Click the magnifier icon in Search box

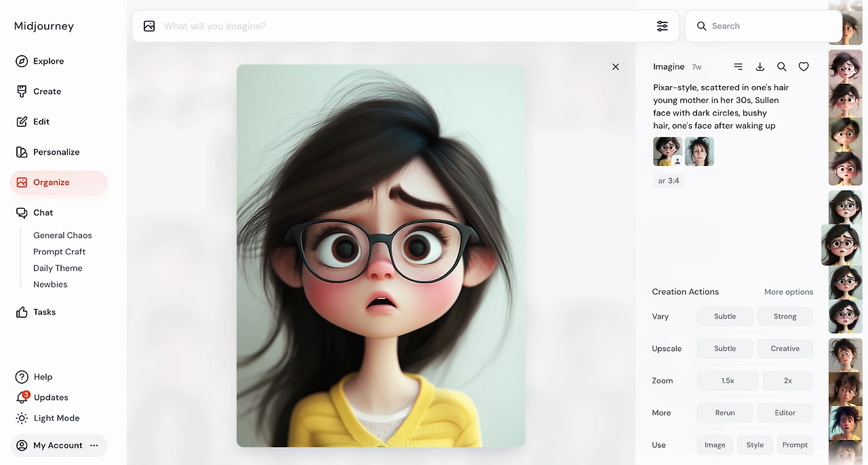702,26
